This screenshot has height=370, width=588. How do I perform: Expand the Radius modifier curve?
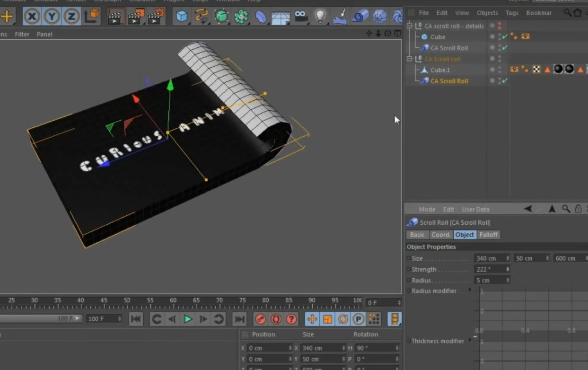[470, 290]
